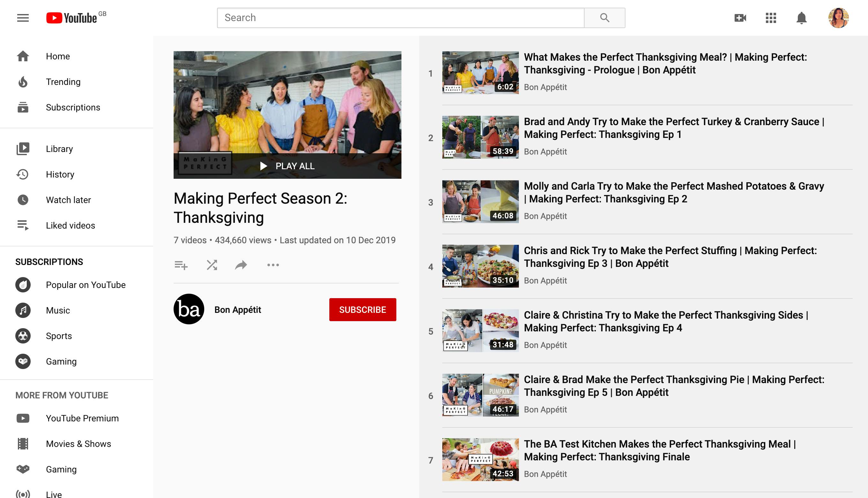Open the user avatar account menu

tap(838, 18)
